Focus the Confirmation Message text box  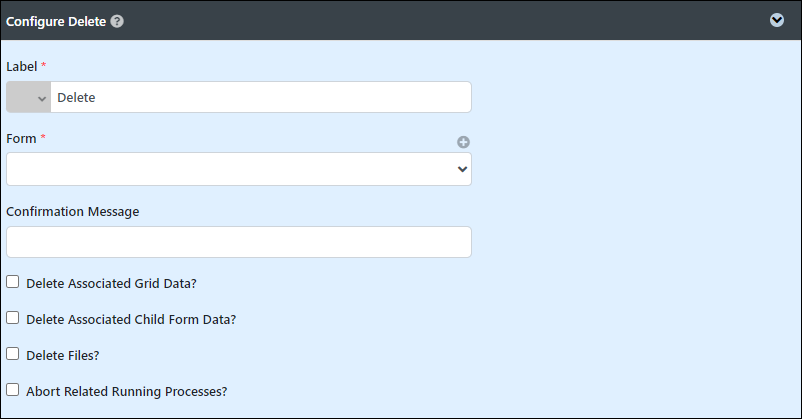239,242
